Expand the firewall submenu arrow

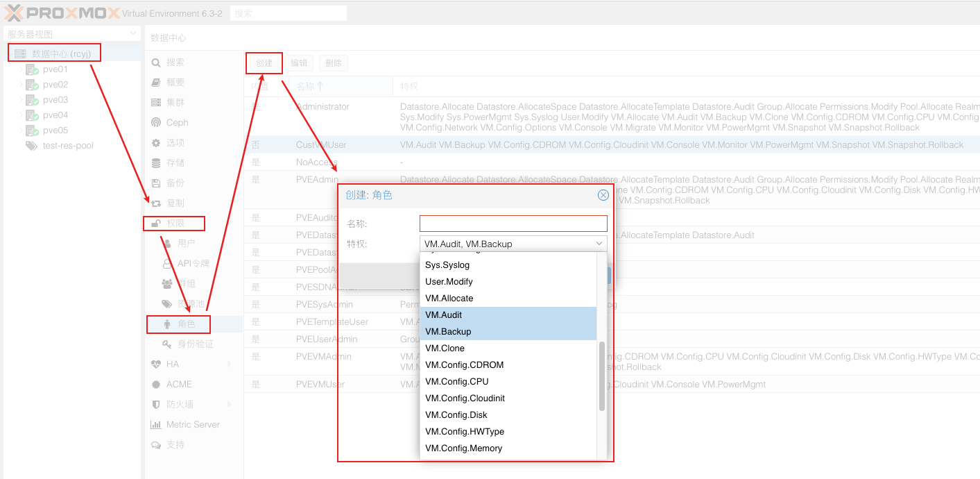click(230, 405)
